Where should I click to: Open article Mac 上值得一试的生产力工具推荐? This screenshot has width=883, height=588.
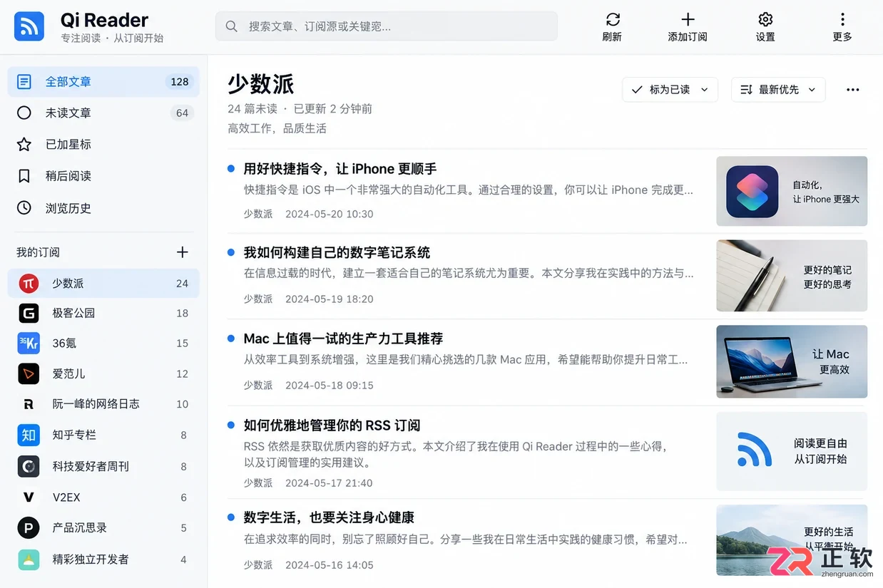(343, 339)
